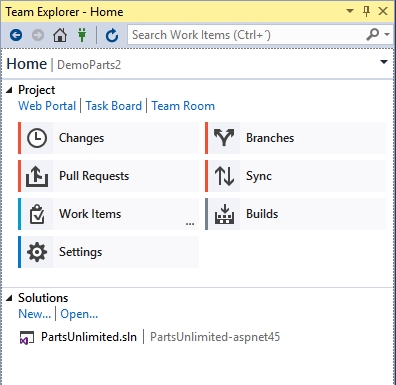Click the PartsUnlimited.sln solution file icon
This screenshot has height=385, width=396.
pos(27,338)
